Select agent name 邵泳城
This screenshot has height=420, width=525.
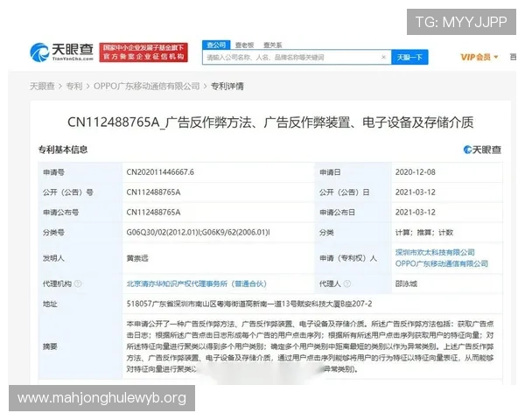click(x=406, y=283)
